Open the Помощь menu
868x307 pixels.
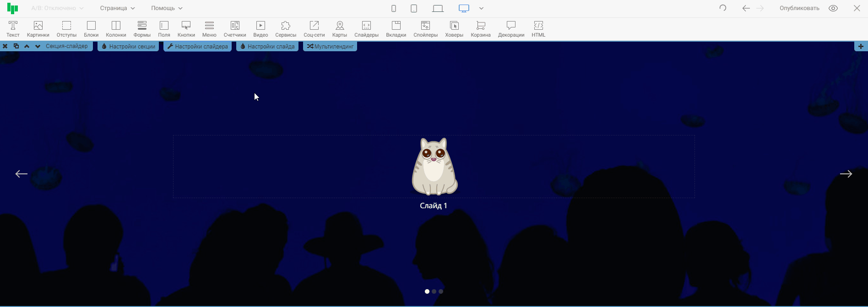[x=167, y=8]
